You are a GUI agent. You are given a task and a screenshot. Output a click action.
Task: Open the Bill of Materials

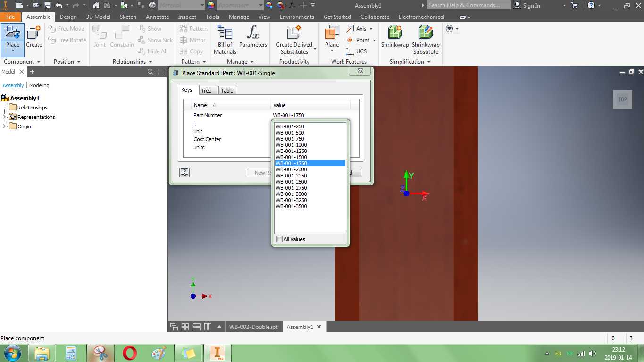pos(225,40)
